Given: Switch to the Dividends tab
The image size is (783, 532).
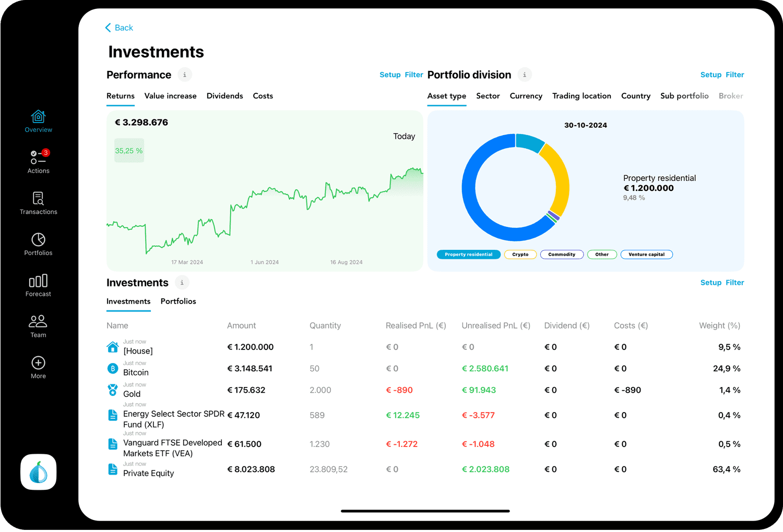Looking at the screenshot, I should 224,96.
